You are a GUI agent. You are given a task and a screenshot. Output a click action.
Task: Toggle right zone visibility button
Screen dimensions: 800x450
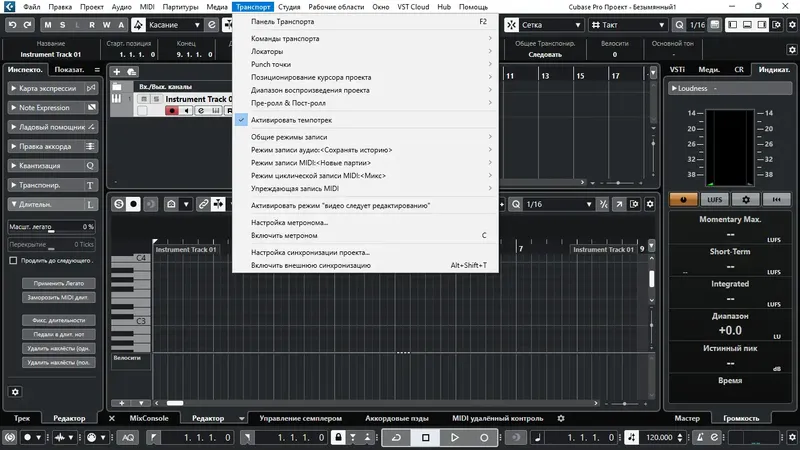point(762,24)
